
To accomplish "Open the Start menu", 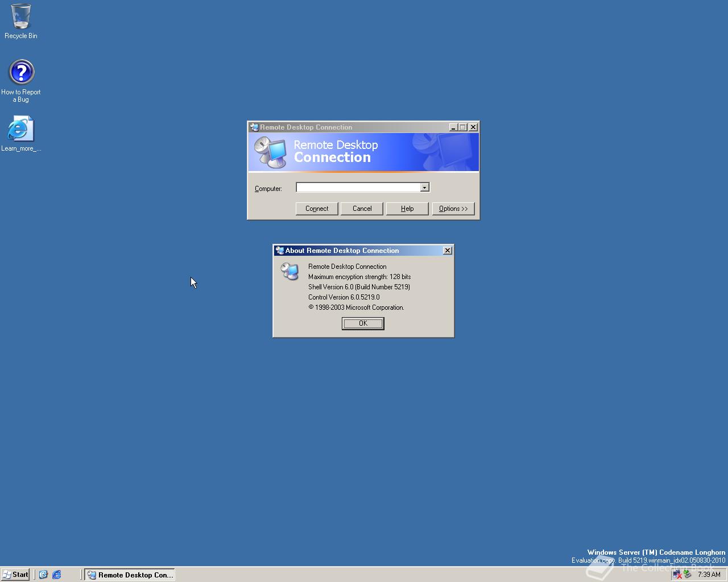I will tap(15, 575).
